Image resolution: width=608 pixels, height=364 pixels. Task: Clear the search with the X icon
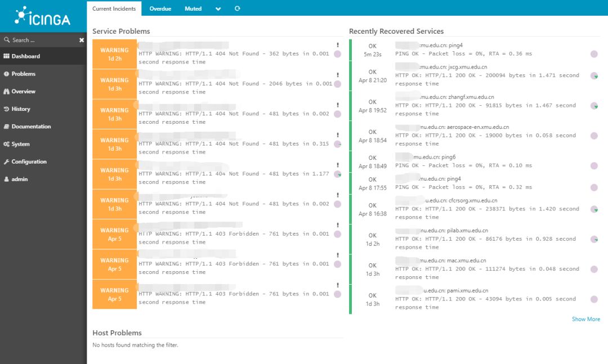(x=82, y=40)
